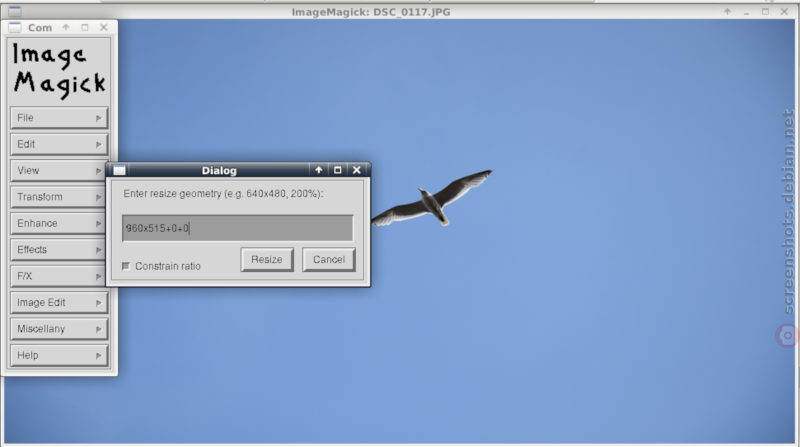800x447 pixels.
Task: Expand the Miscellany submenu arrow
Action: (98, 329)
